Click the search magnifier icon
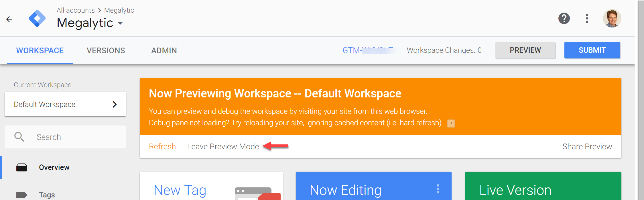The image size is (644, 200). [19, 137]
